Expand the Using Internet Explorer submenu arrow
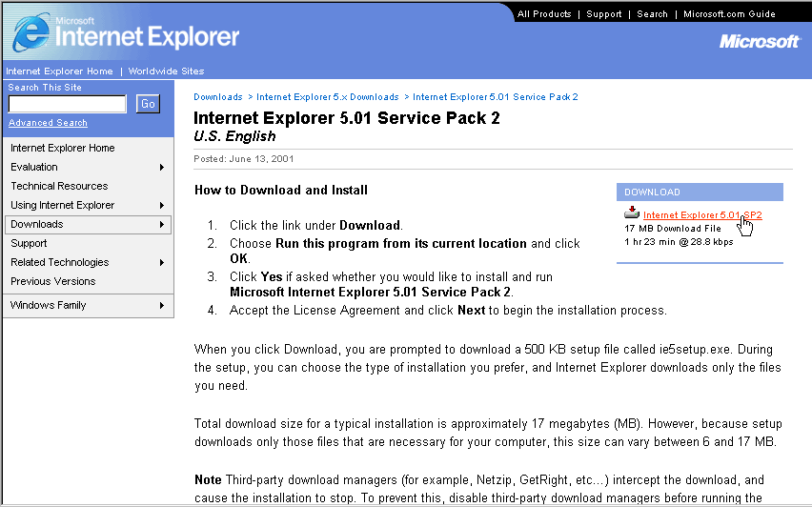This screenshot has height=507, width=812. [162, 206]
